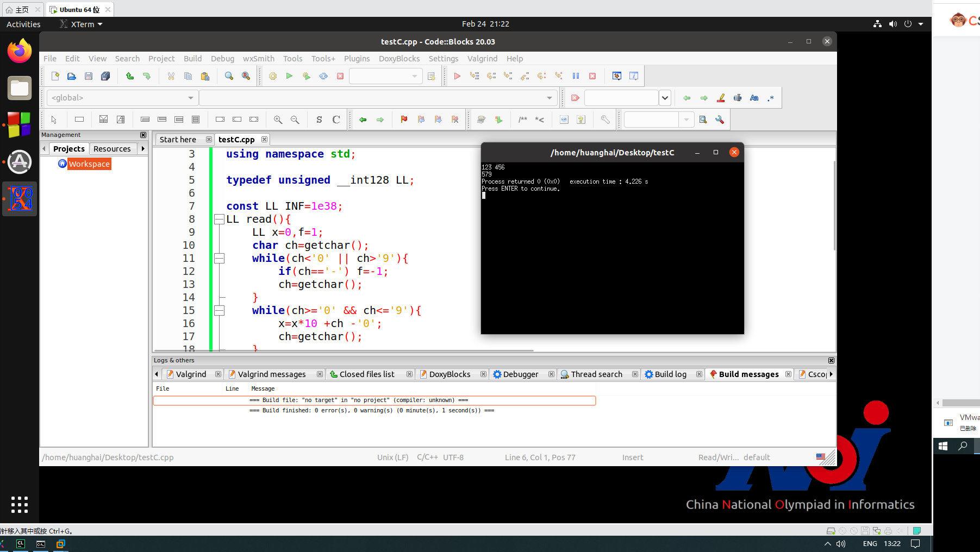
Task: Start debugging with the red Debug/Continue arrow
Action: pos(457,76)
